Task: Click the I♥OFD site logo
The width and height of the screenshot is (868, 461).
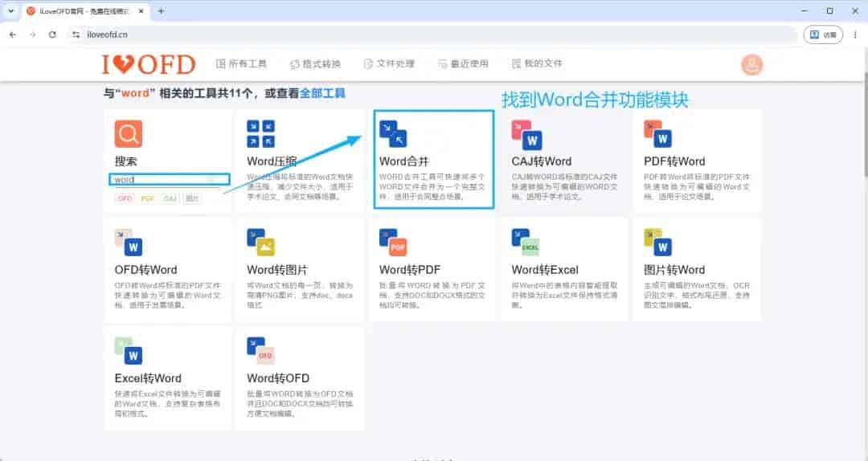Action: (149, 64)
